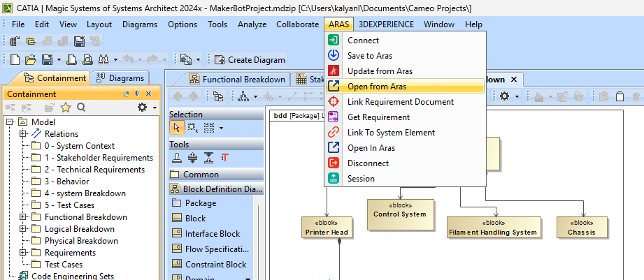Expand the Requirements tree node
The height and width of the screenshot is (280, 644).
tap(22, 253)
